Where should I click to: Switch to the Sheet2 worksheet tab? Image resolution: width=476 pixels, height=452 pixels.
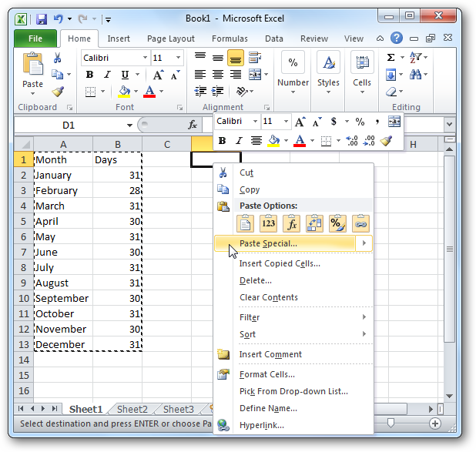(132, 409)
